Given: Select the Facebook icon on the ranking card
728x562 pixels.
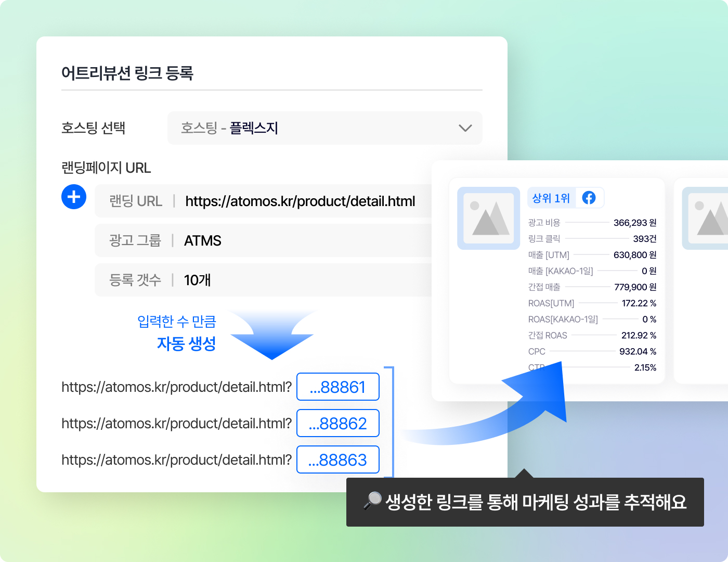Looking at the screenshot, I should pos(589,198).
